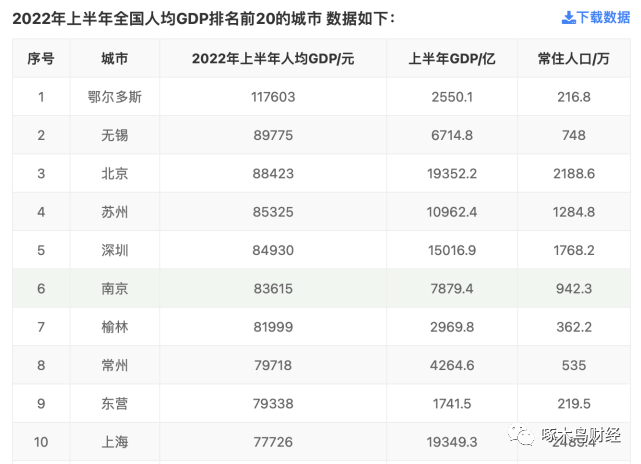The width and height of the screenshot is (641, 464).
Task: Select population value 216.8
Action: 574,97
